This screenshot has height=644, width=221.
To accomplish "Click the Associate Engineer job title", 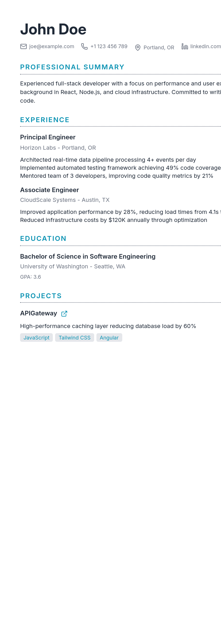I will 49,190.
